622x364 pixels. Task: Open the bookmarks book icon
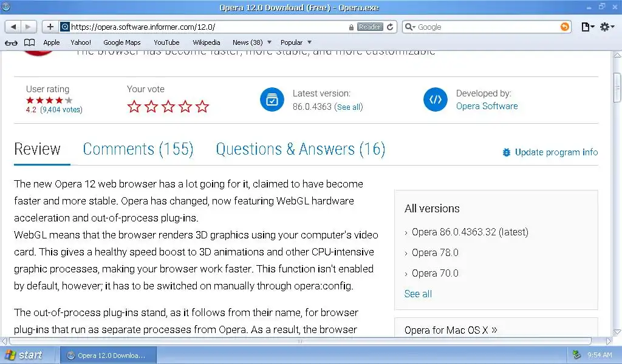29,42
